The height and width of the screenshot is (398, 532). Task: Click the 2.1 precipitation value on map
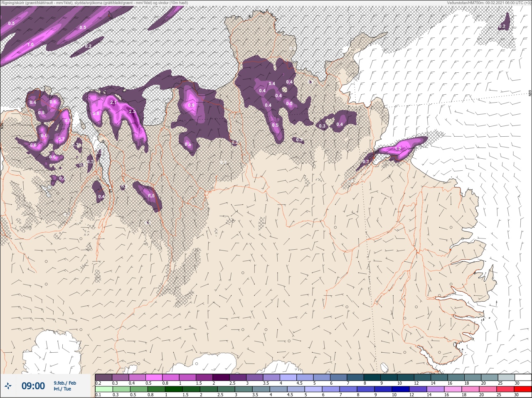pyautogui.click(x=114, y=102)
